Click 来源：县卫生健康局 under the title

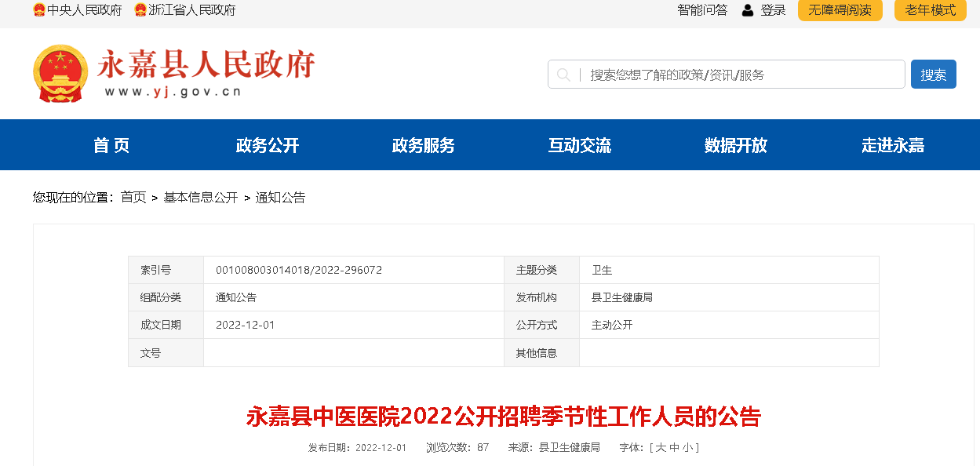point(554,447)
